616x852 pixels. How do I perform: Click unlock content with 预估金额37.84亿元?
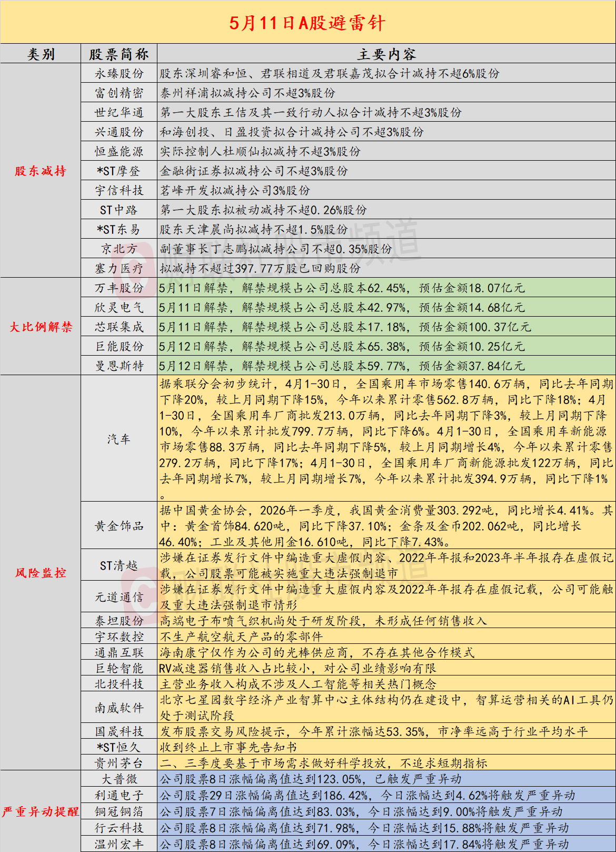coord(342,366)
